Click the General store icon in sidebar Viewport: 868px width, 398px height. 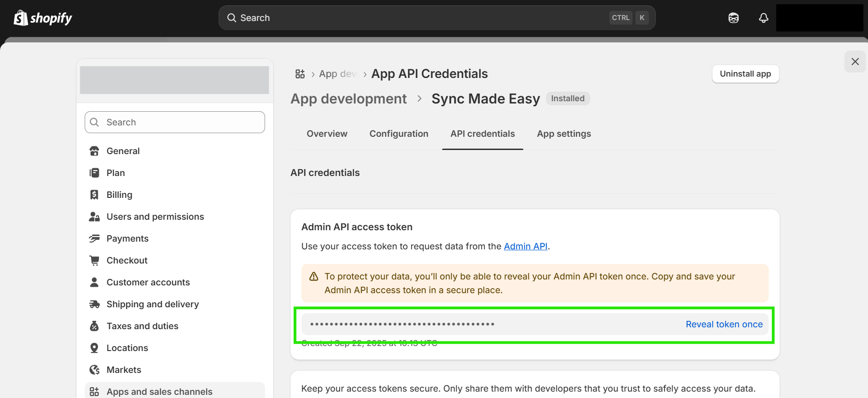click(x=94, y=151)
